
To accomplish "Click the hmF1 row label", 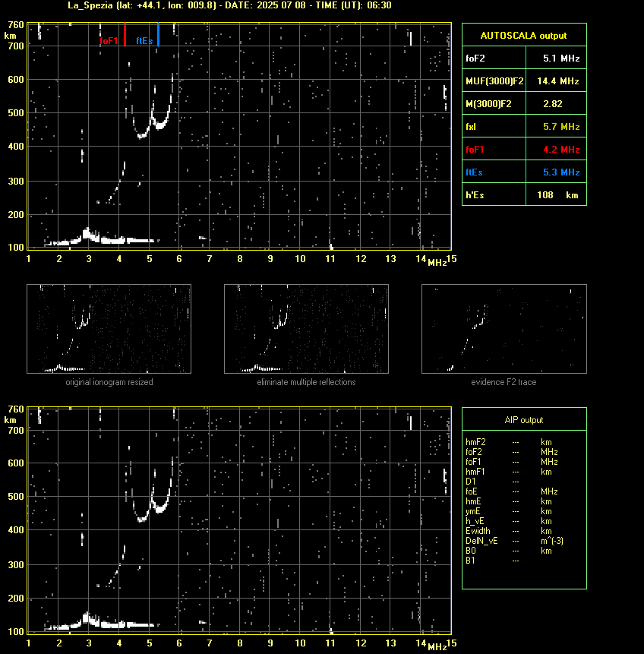I will pyautogui.click(x=475, y=472).
